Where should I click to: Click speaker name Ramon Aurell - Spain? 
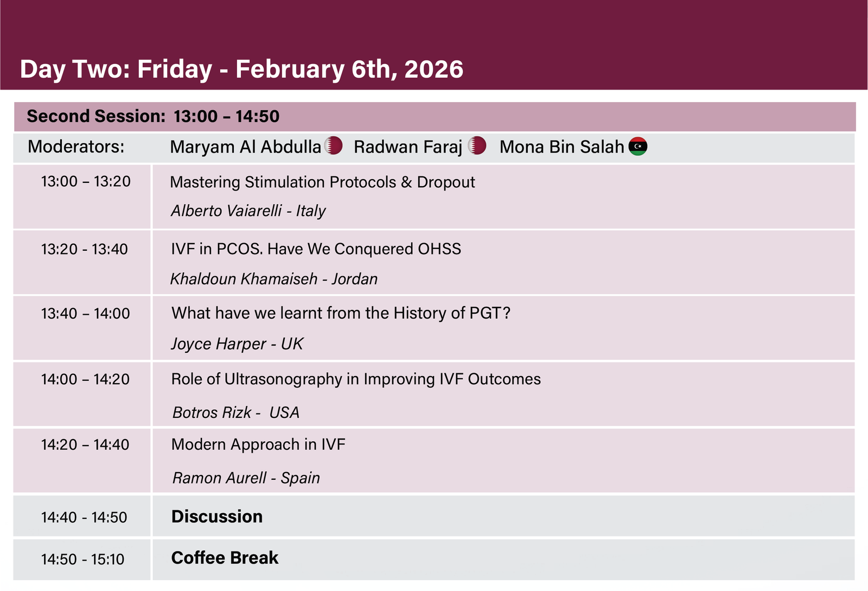pyautogui.click(x=246, y=478)
